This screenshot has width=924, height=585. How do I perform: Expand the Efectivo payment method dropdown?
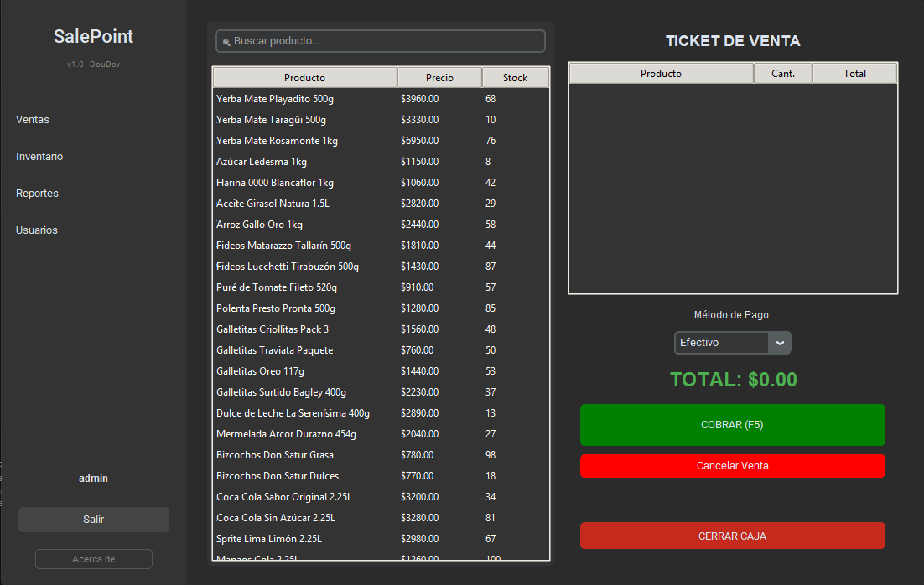click(722, 343)
